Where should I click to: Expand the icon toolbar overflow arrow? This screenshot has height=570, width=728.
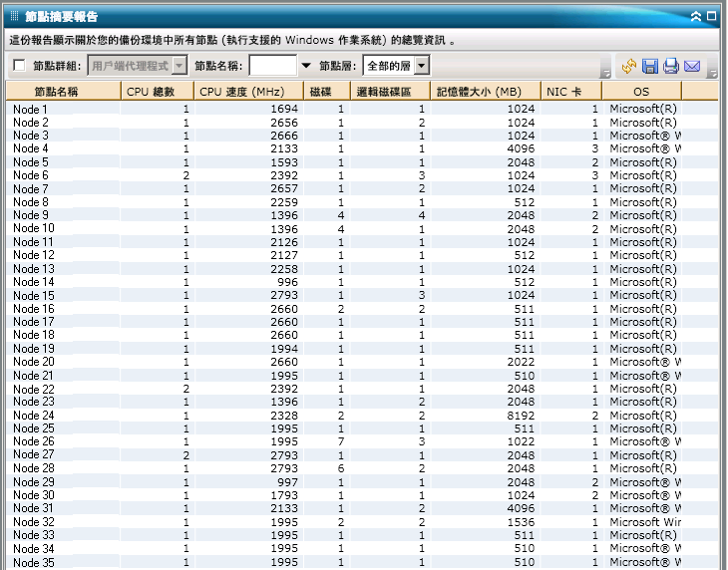point(713,74)
